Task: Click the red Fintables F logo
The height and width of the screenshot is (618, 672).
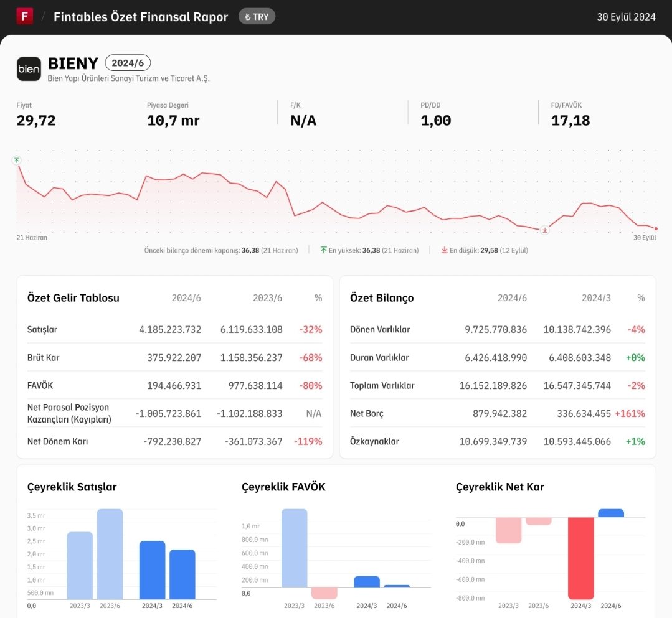Action: [25, 16]
